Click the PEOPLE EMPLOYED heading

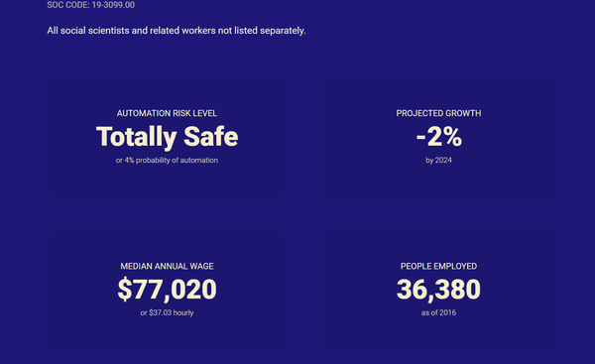tap(438, 266)
